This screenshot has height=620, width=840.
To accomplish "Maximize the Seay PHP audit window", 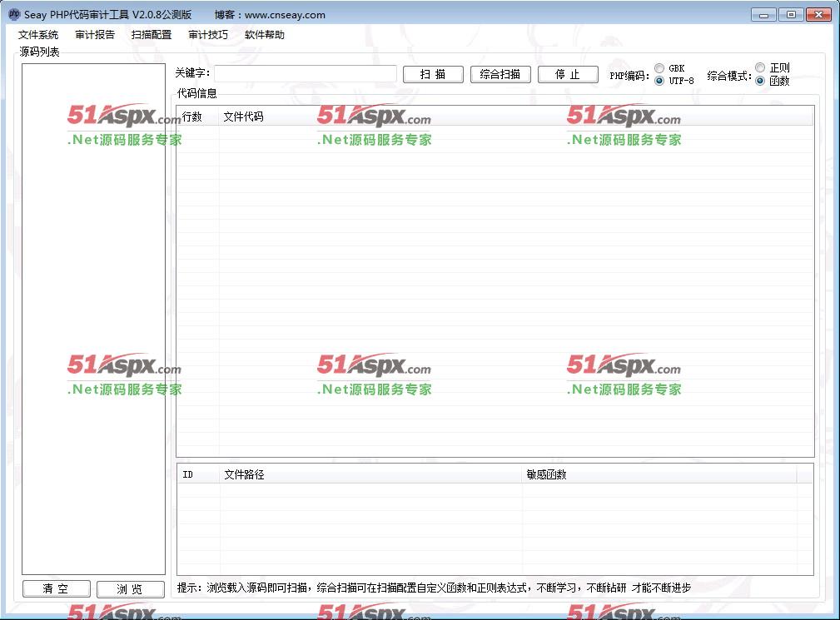I will [791, 15].
